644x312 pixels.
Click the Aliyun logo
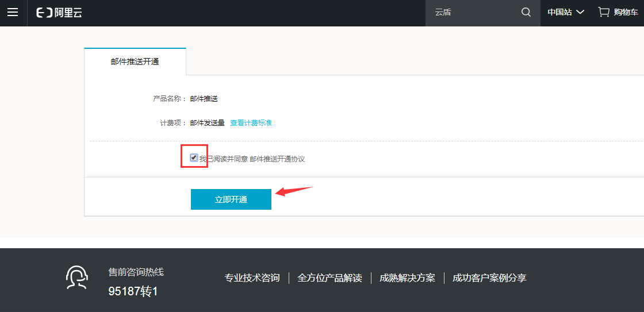(60, 13)
